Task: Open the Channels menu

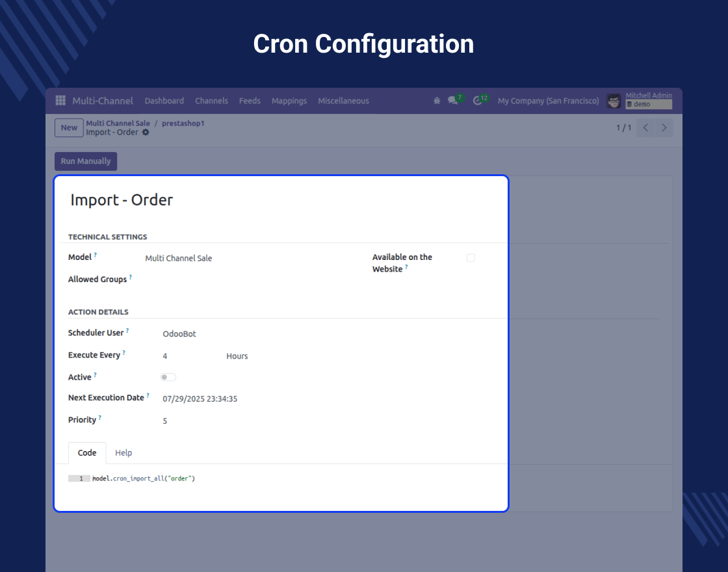Action: pyautogui.click(x=211, y=101)
